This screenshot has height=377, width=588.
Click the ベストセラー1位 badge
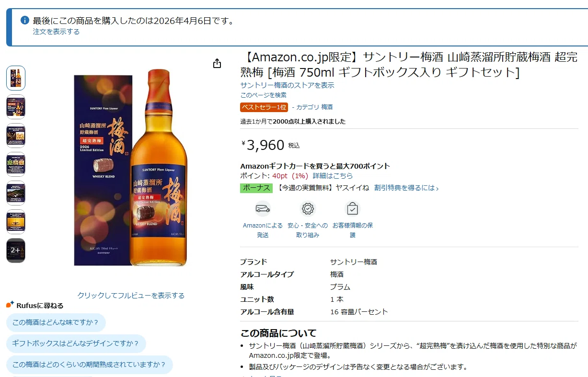coord(264,107)
